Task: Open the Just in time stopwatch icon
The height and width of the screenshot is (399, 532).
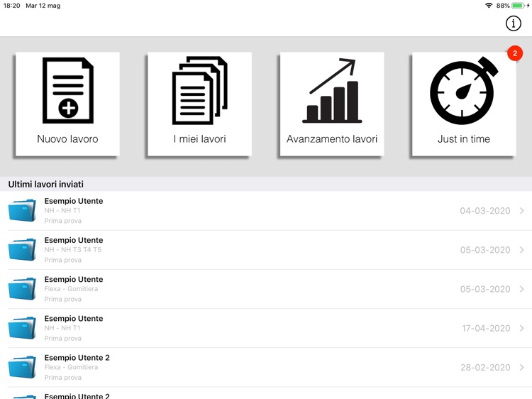Action: pos(464,91)
